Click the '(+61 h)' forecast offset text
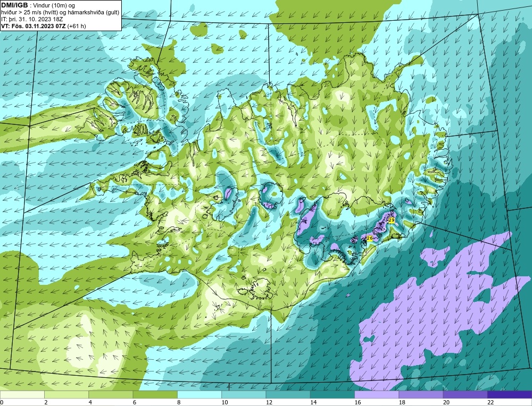Image resolution: width=532 pixels, height=406 pixels. [77, 26]
